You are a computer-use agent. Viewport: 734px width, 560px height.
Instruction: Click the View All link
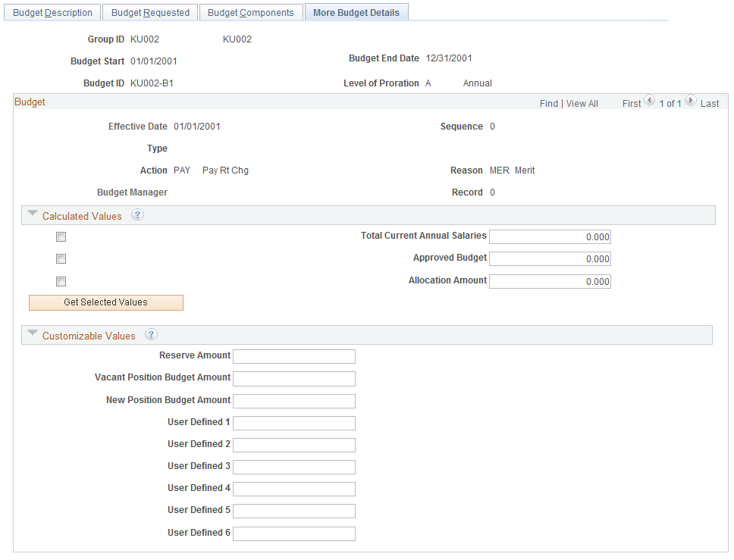[x=582, y=102]
